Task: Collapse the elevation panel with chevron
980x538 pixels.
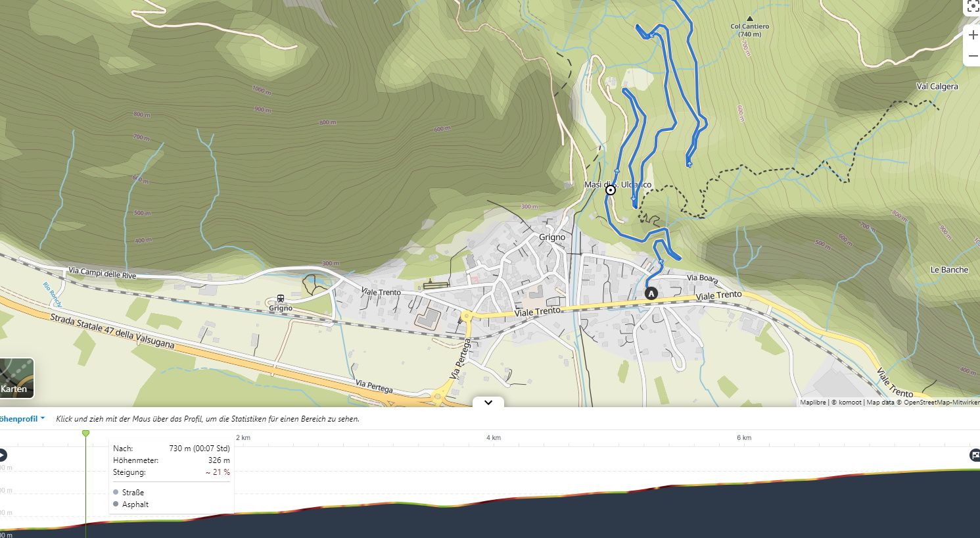Action: (x=488, y=403)
